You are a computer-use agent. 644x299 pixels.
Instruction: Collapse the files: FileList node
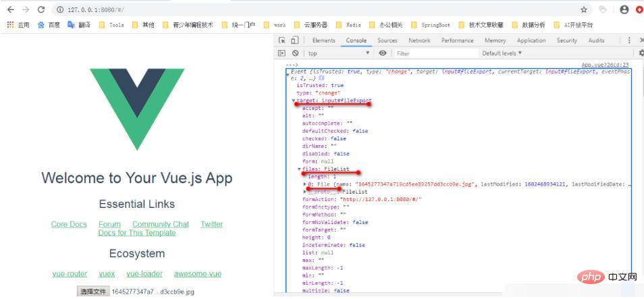pos(299,169)
